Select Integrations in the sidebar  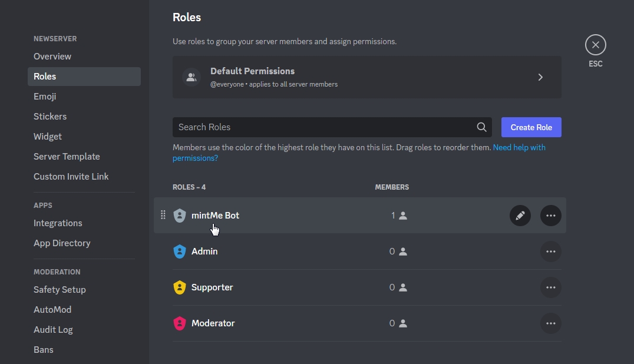(58, 223)
